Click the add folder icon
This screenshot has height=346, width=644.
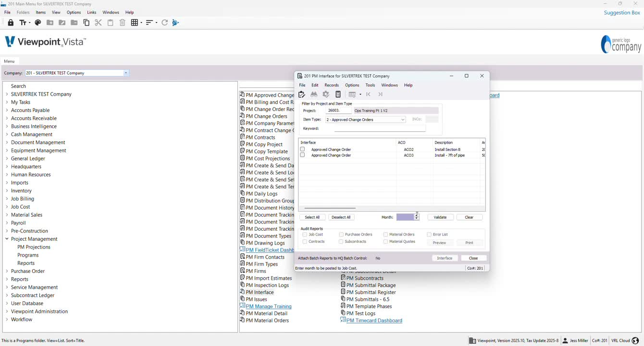(50, 23)
